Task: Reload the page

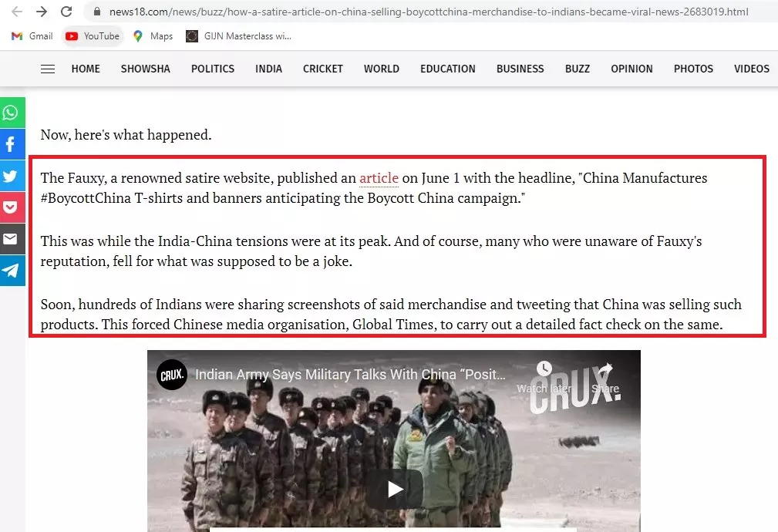Action: 66,12
